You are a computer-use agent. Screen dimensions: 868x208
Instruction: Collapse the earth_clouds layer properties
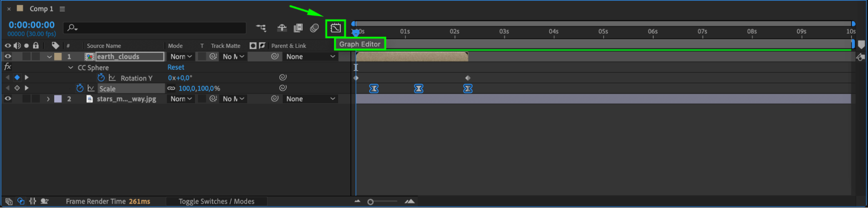(x=49, y=57)
